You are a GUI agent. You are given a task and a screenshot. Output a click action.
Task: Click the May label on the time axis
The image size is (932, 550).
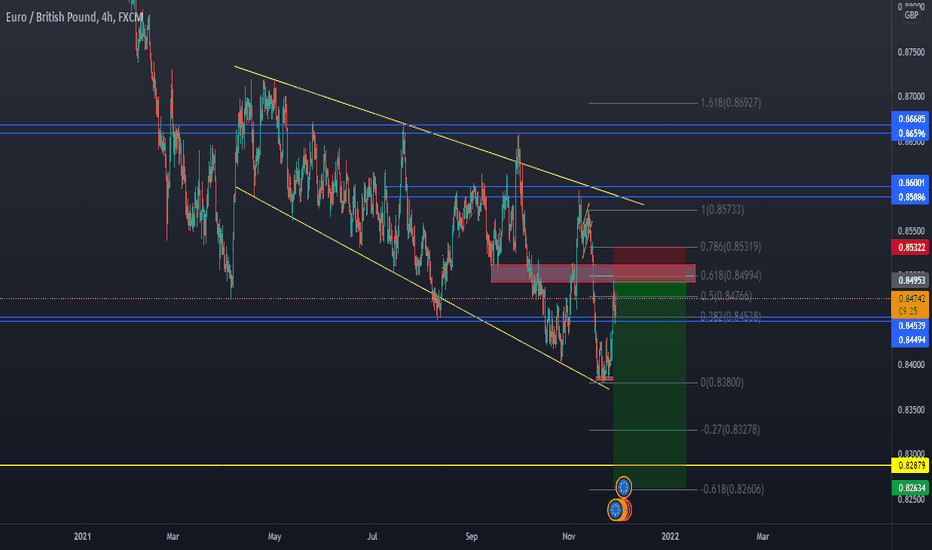coord(274,536)
